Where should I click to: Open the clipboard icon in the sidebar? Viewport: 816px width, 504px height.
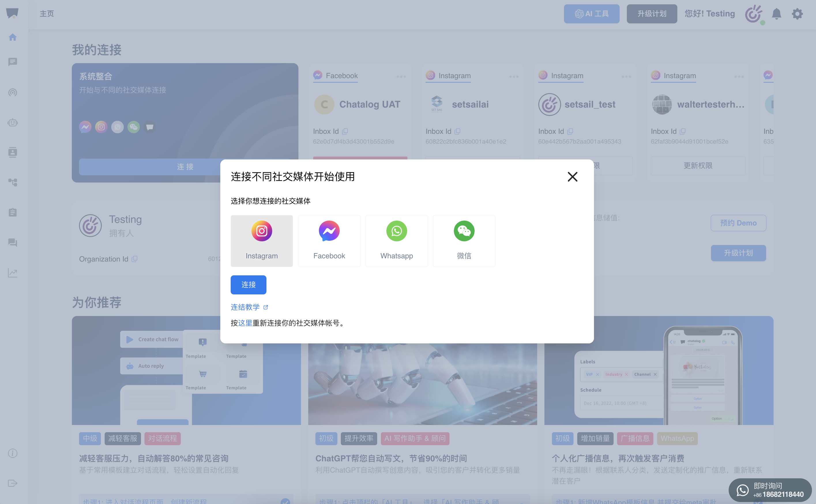(13, 212)
